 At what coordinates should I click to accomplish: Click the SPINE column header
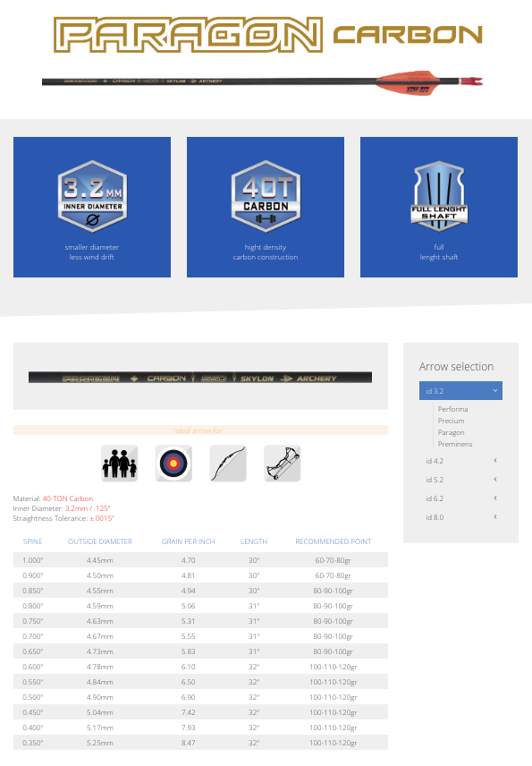point(33,541)
